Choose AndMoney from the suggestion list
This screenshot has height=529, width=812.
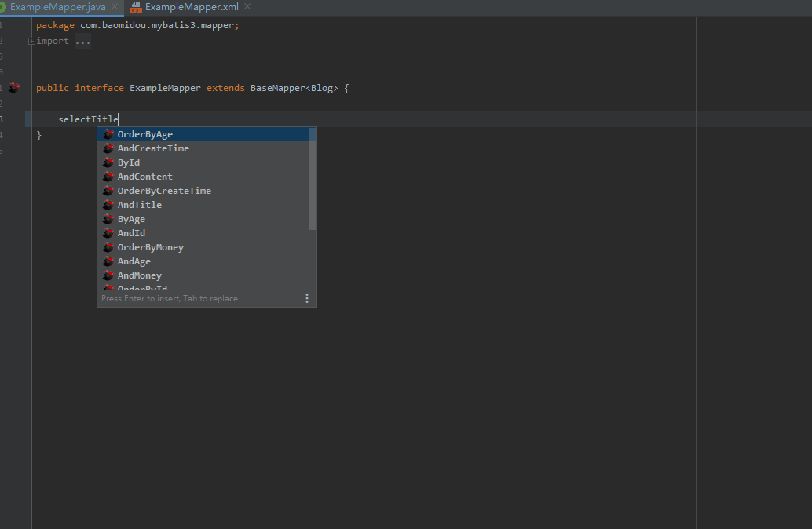click(x=140, y=275)
